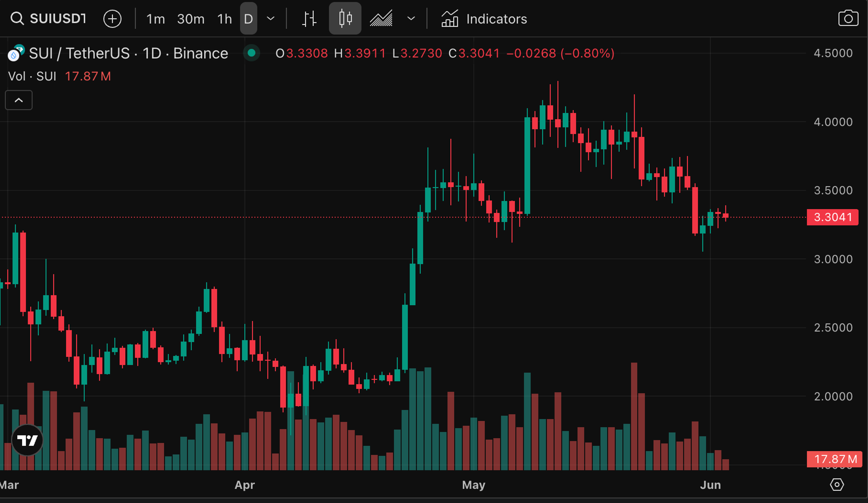Click the Indicators chart icon
Image resolution: width=868 pixels, height=503 pixels.
pyautogui.click(x=450, y=19)
